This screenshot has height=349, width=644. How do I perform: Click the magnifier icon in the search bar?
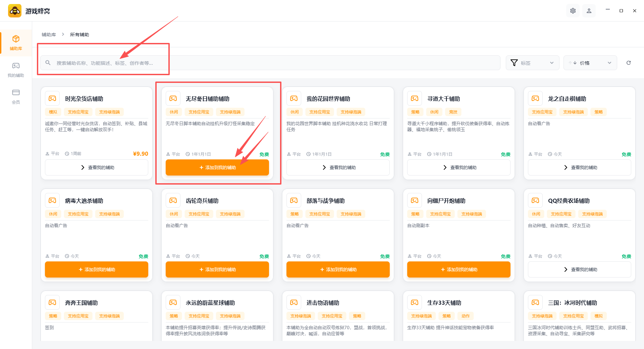click(x=48, y=63)
